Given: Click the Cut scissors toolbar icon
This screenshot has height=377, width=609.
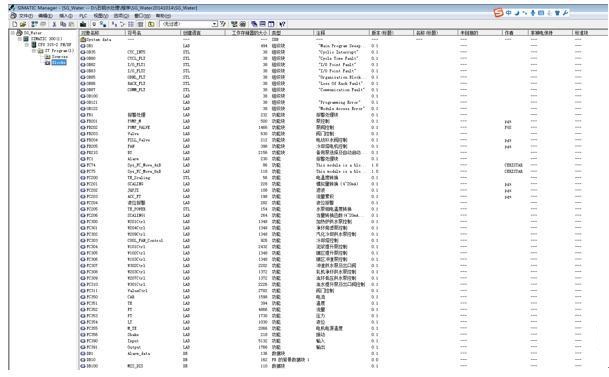Looking at the screenshot, I should click(x=54, y=24).
